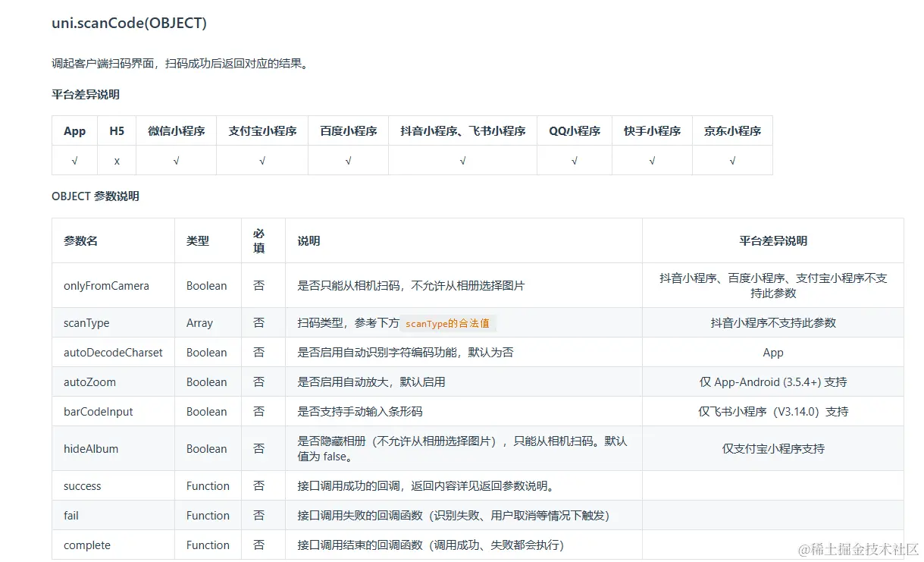This screenshot has height=562, width=924.
Task: Click the fail parameter name
Action: (x=71, y=516)
